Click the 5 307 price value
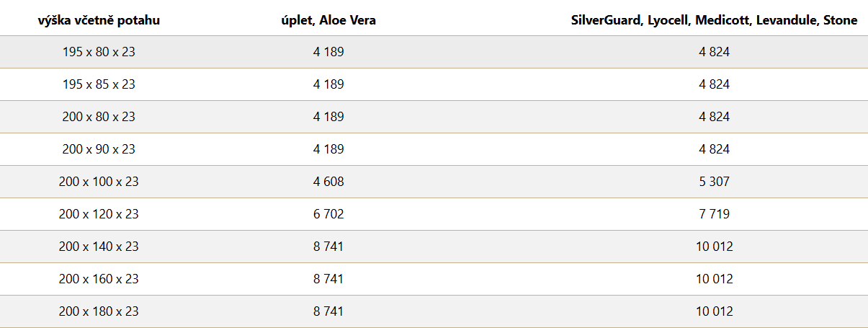This screenshot has width=868, height=328. (714, 182)
